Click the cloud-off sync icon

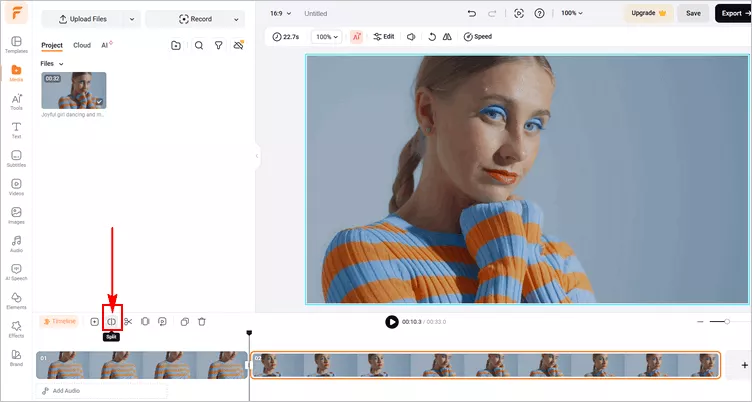tap(238, 45)
